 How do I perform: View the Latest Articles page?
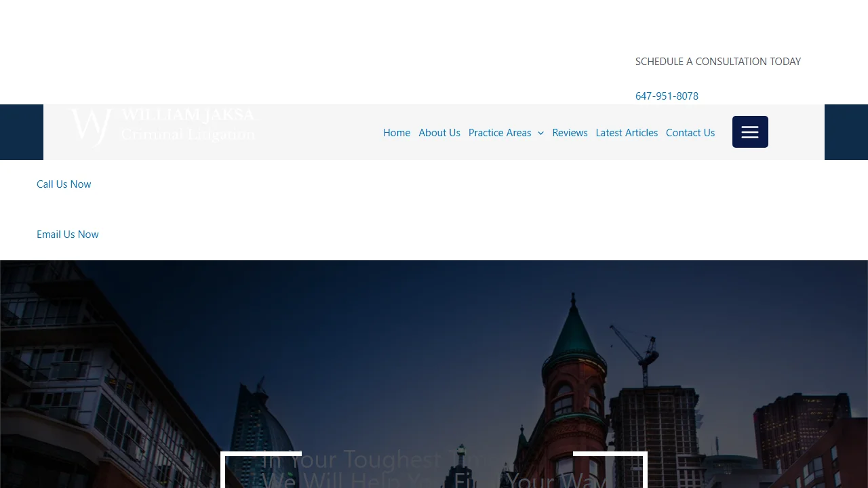[627, 133]
